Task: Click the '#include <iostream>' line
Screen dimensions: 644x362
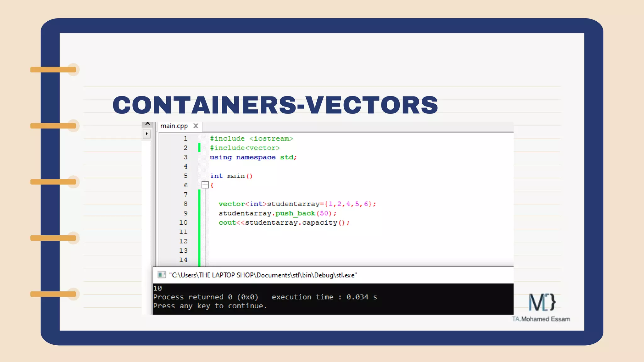Action: 252,139
